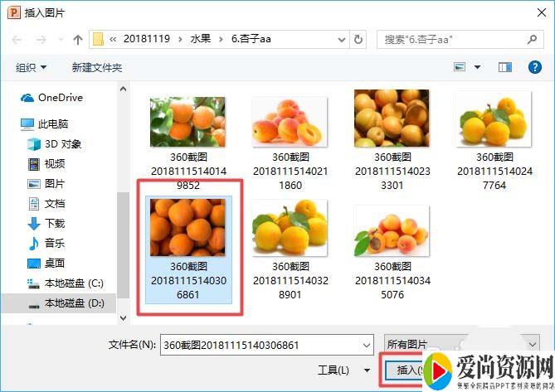The height and width of the screenshot is (392, 555).
Task: Click the up directory arrow
Action: pos(78,39)
